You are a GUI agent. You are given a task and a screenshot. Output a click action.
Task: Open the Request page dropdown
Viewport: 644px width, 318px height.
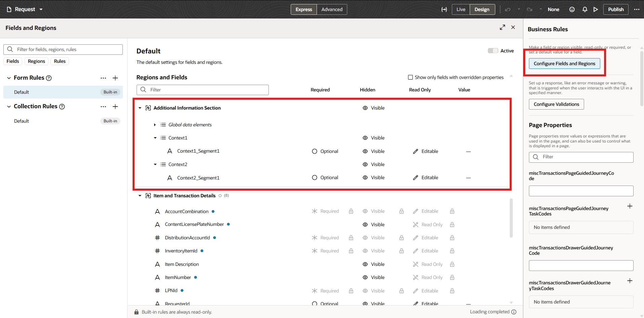click(25, 9)
